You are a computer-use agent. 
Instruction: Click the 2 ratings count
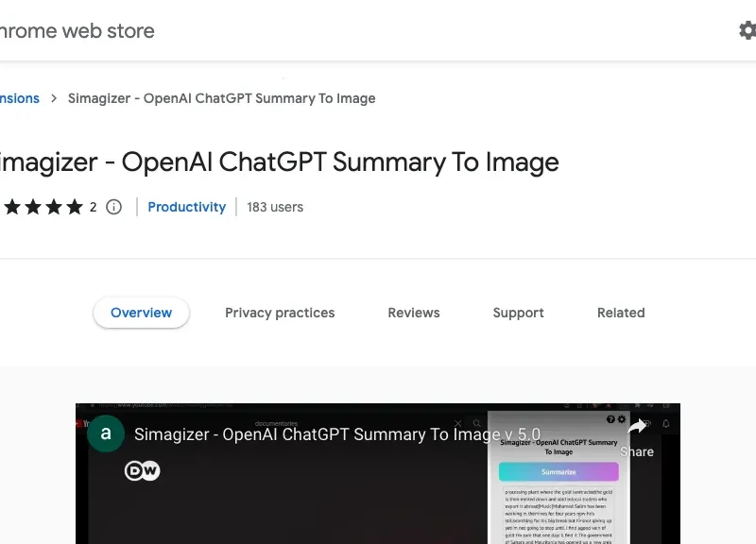click(94, 207)
